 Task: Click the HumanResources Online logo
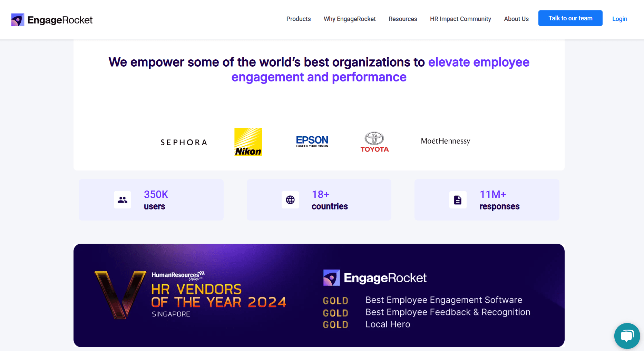[x=178, y=275]
